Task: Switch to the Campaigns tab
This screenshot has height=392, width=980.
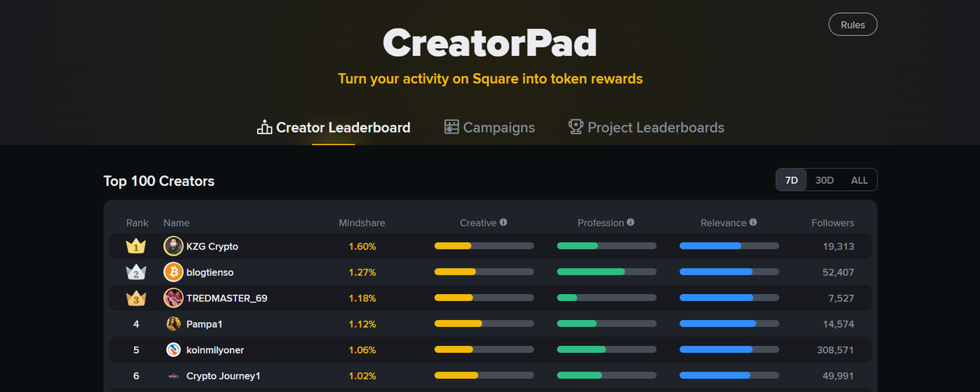Action: [x=490, y=128]
